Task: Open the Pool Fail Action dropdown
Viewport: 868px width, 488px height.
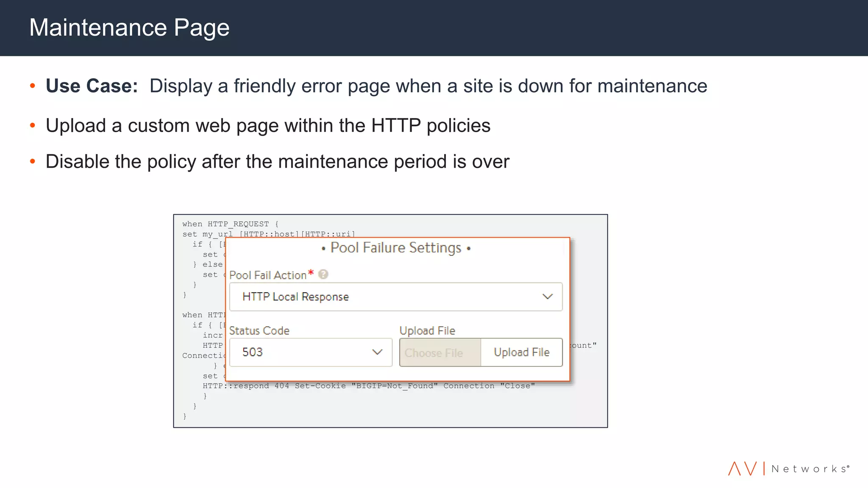Action: coord(396,297)
